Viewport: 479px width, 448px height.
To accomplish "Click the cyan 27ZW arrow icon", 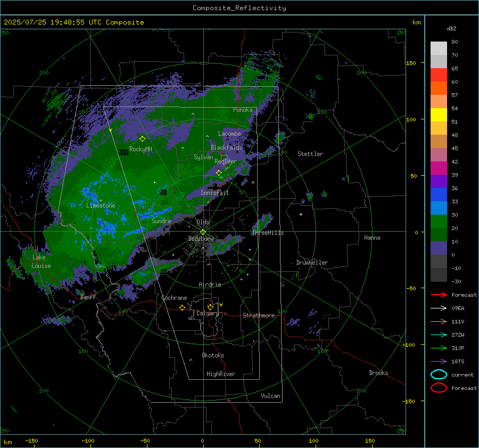I will (439, 335).
